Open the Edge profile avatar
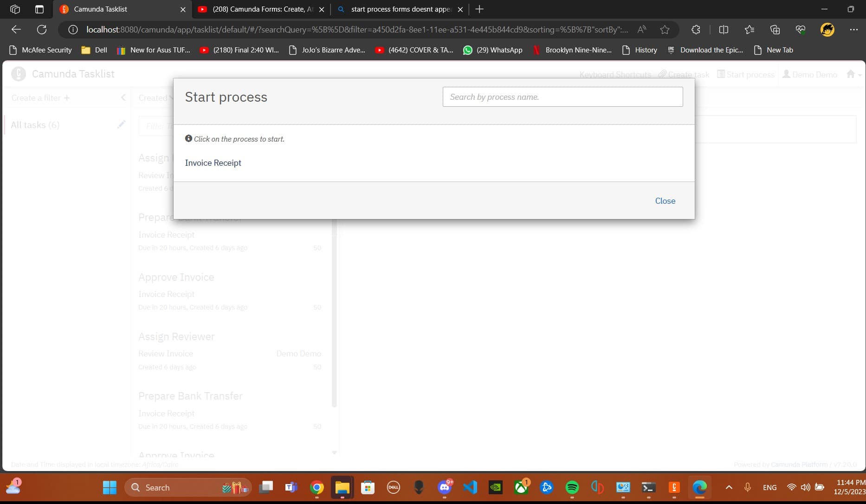 click(x=827, y=30)
